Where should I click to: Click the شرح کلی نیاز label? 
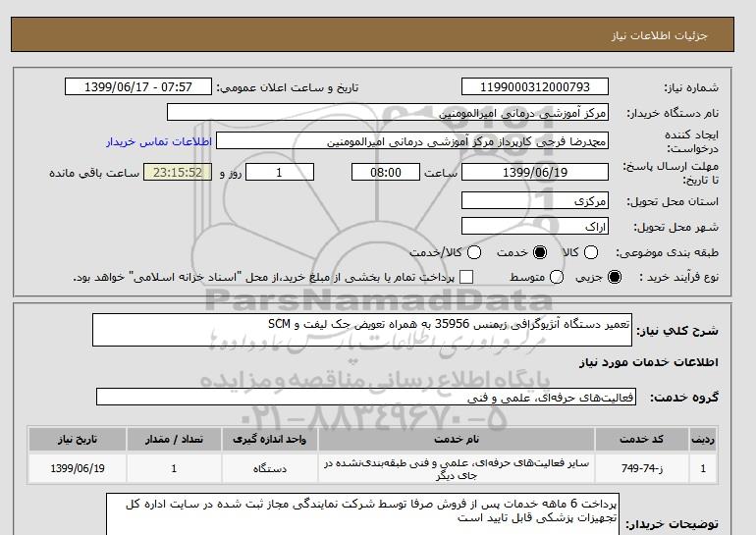coord(677,331)
